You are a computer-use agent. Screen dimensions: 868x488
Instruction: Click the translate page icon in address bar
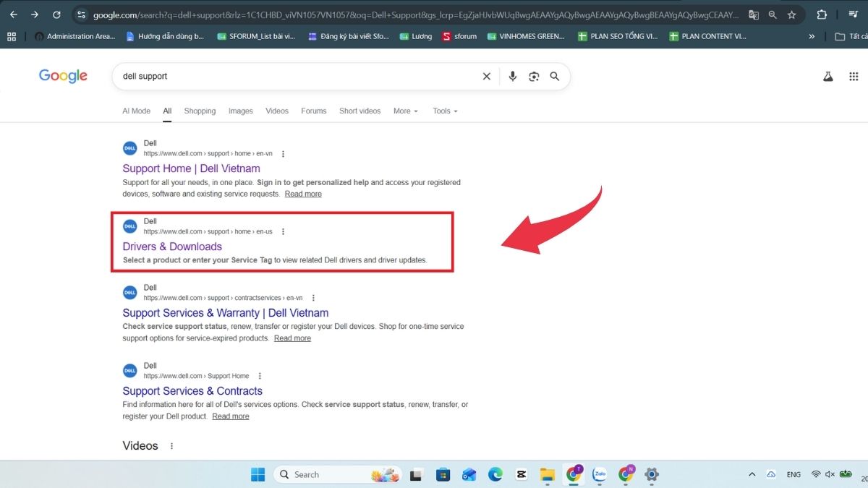pos(754,14)
